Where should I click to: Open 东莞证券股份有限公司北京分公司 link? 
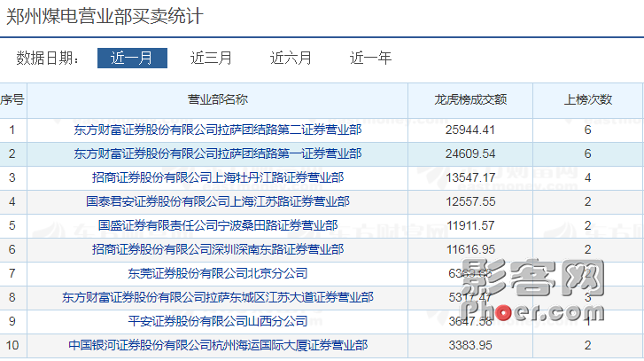[218, 273]
